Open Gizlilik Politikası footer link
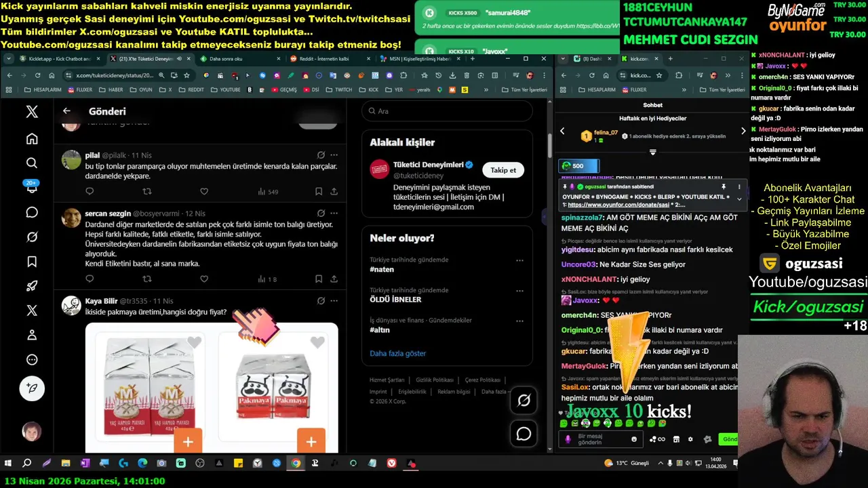 click(435, 380)
